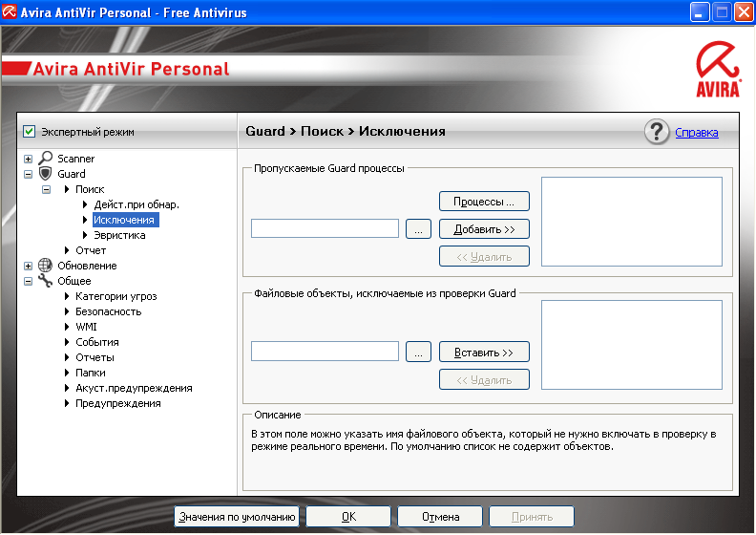Maximize the Avira window
This screenshot has width=756, height=535.
722,12
